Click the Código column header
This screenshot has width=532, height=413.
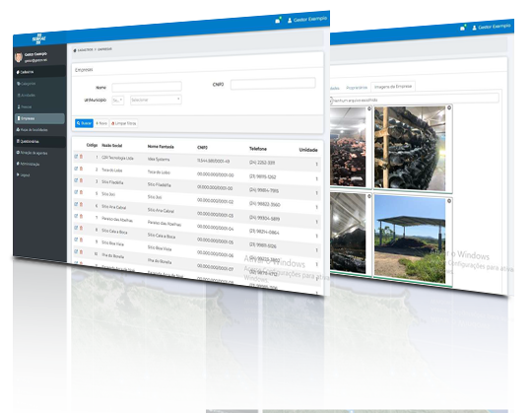coord(92,145)
